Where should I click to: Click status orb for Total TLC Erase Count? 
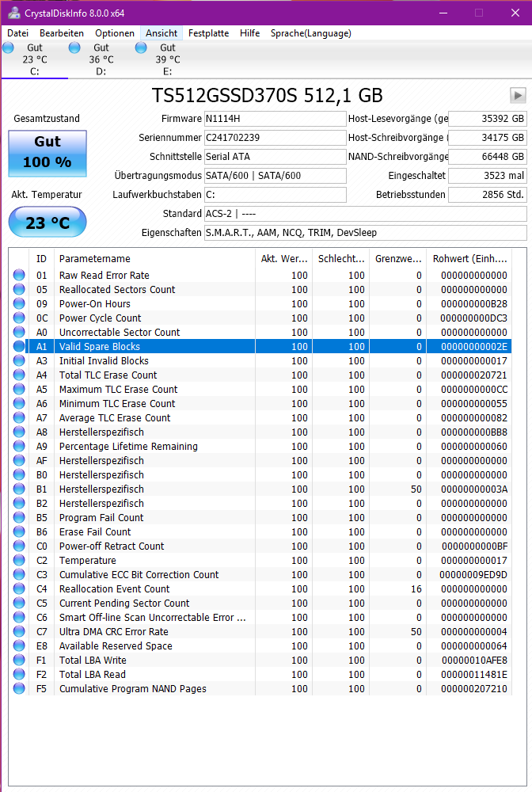click(19, 375)
